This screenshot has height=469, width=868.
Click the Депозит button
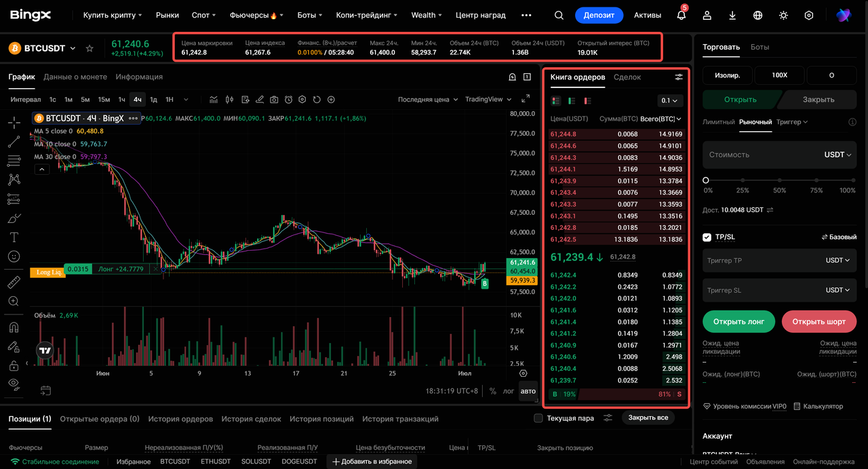[x=599, y=15]
